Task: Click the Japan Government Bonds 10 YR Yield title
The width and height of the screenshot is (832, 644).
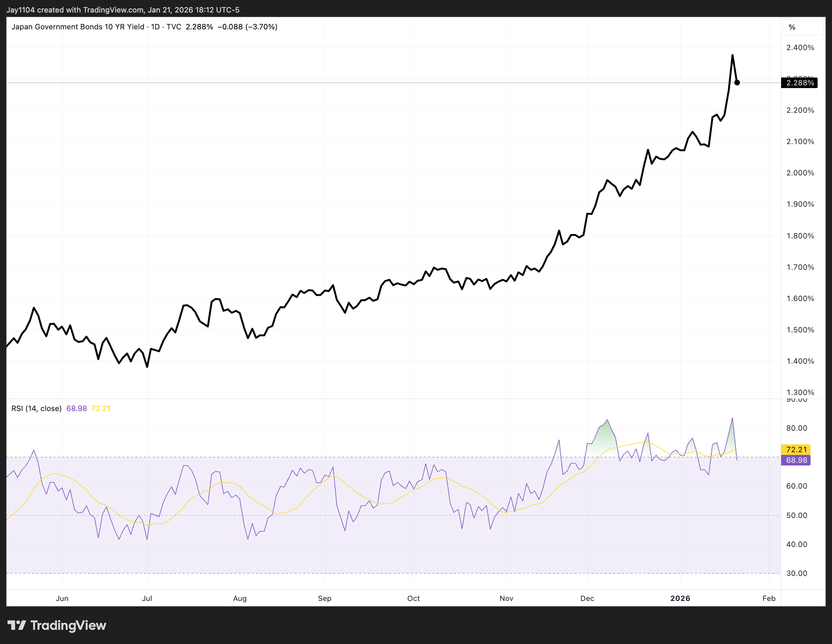Action: point(78,27)
